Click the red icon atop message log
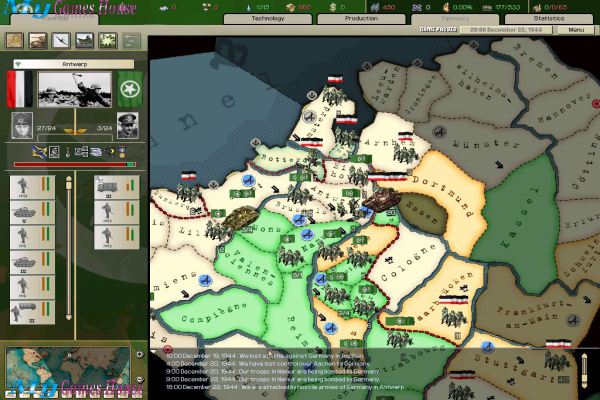Viewport: 600px width, 400px height. point(167,349)
